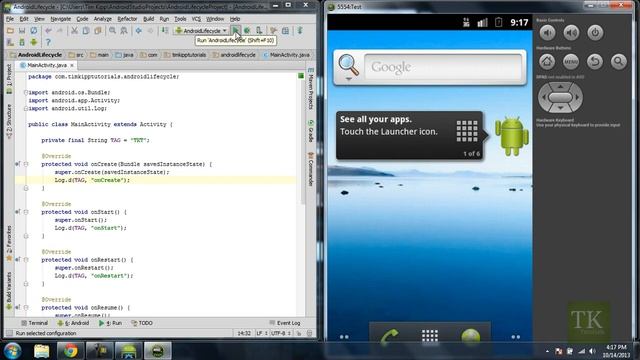
Task: Click inside the emulator Google search field
Action: [443, 67]
